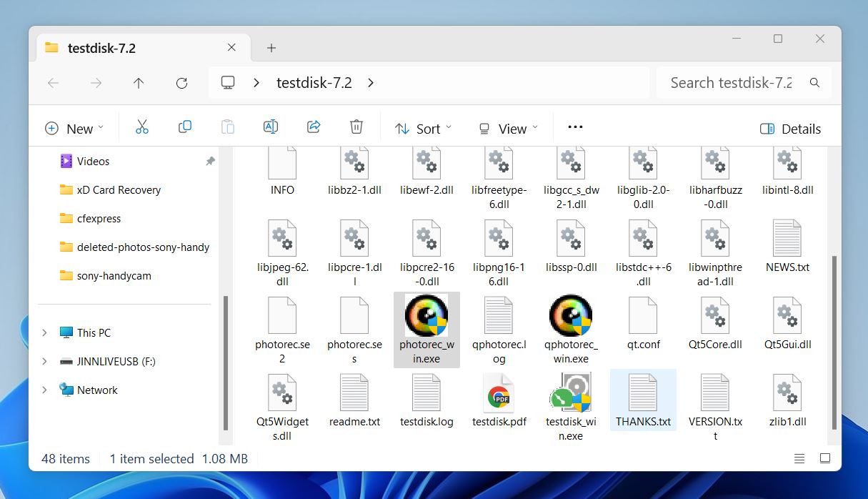Switch to large thumbnails view in status bar

coord(825,458)
